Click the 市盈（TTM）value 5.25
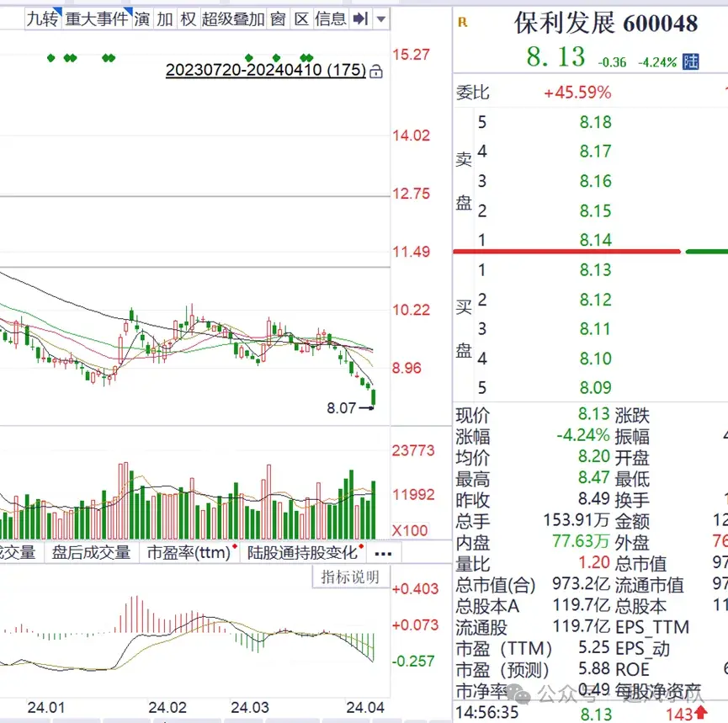Image resolution: width=728 pixels, height=723 pixels. point(593,647)
